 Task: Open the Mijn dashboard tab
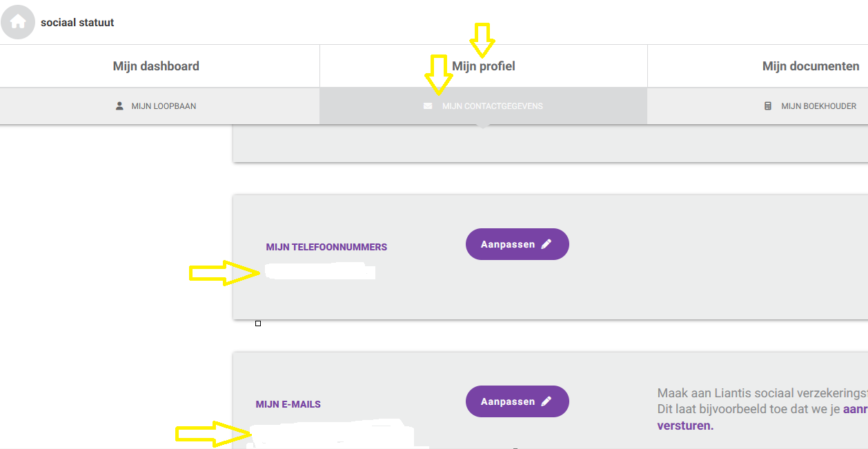coord(156,66)
